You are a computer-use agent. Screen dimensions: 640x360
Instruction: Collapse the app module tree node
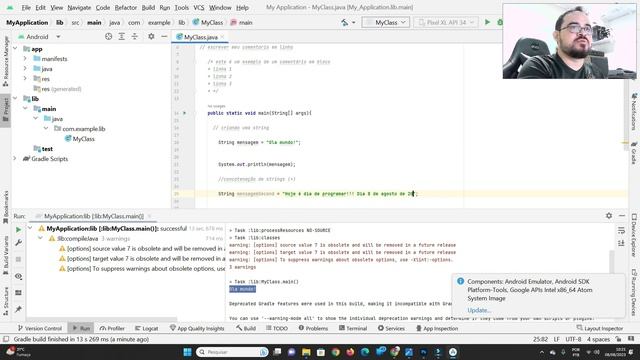[x=16, y=49]
